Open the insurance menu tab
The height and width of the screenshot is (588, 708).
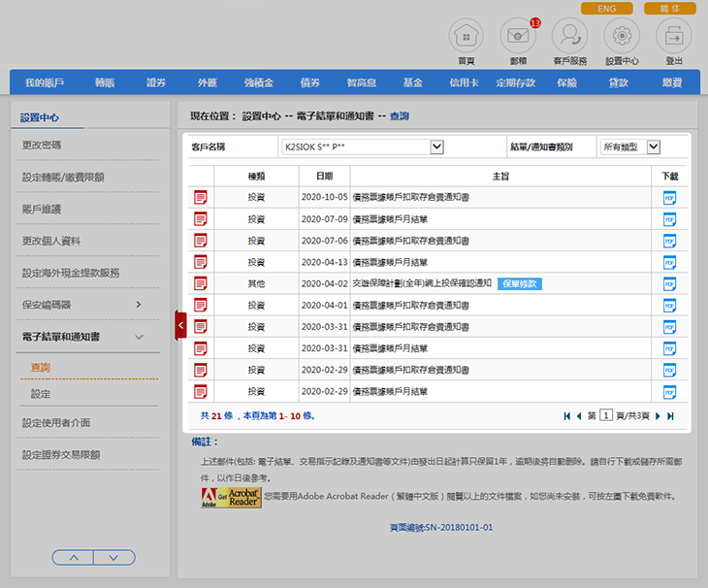coord(567,83)
